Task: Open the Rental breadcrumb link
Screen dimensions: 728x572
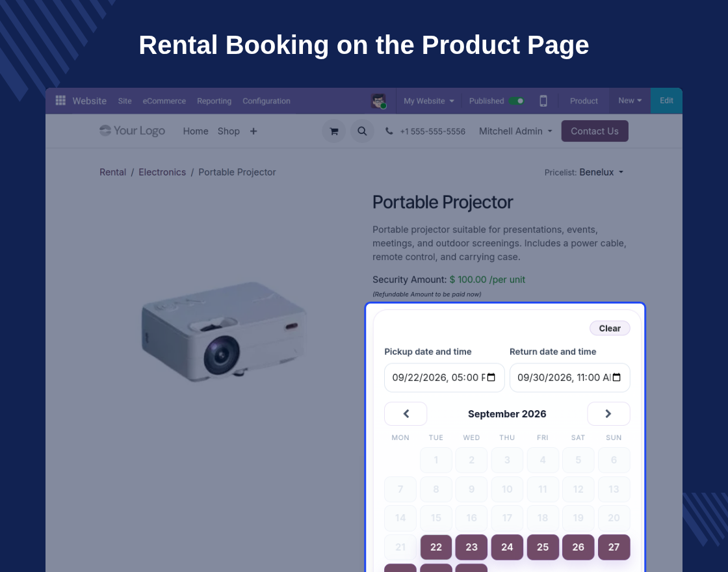Action: tap(113, 172)
